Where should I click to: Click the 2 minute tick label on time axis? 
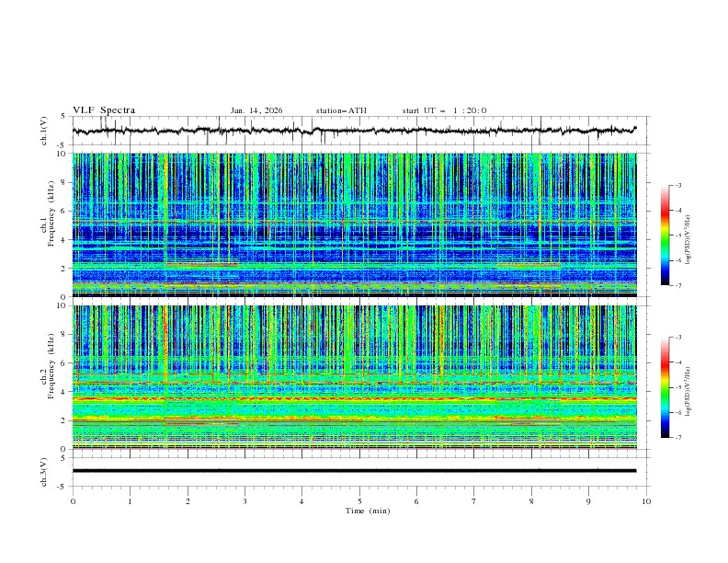pos(188,500)
